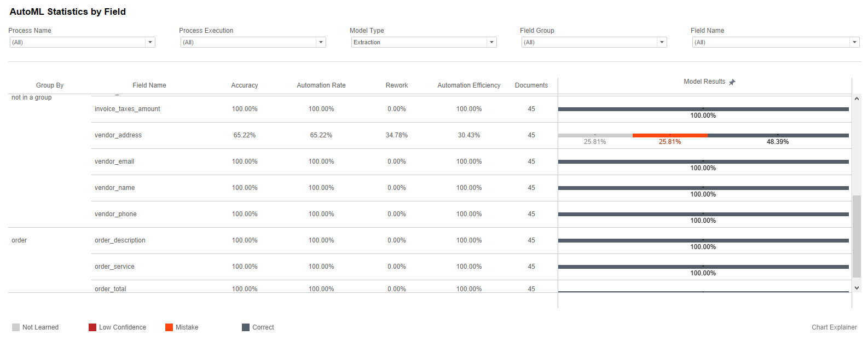Select the order_description field name
Viewport: 868px width, 352px height.
(x=120, y=240)
